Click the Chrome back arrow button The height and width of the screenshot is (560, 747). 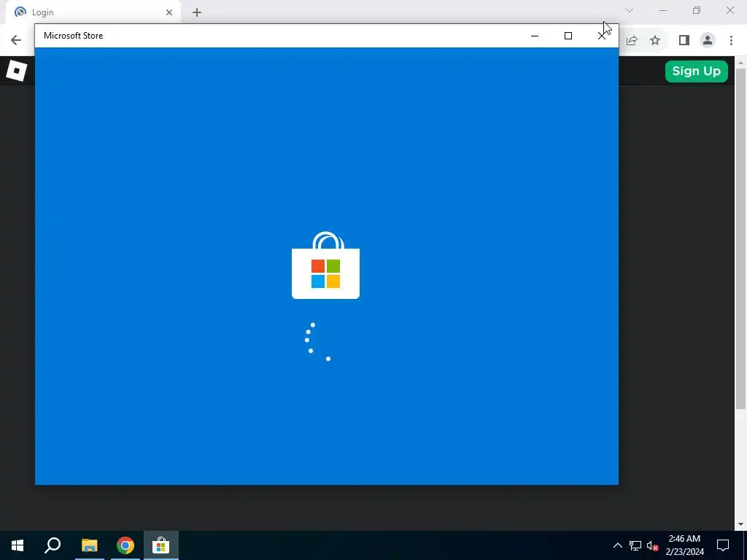point(16,40)
